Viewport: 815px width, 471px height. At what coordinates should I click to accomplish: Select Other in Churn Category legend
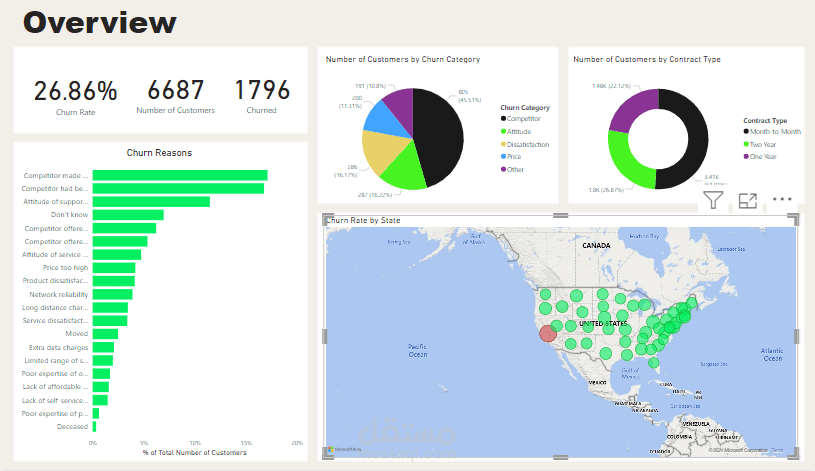click(512, 169)
